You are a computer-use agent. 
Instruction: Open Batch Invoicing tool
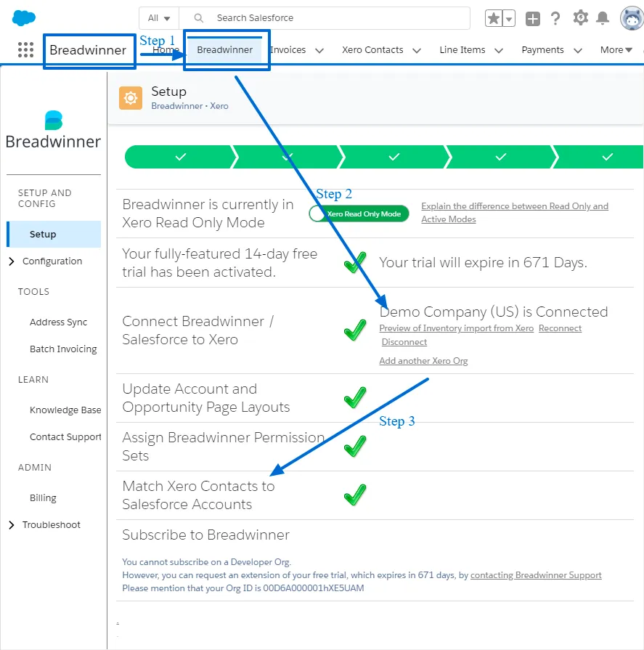[x=63, y=349]
